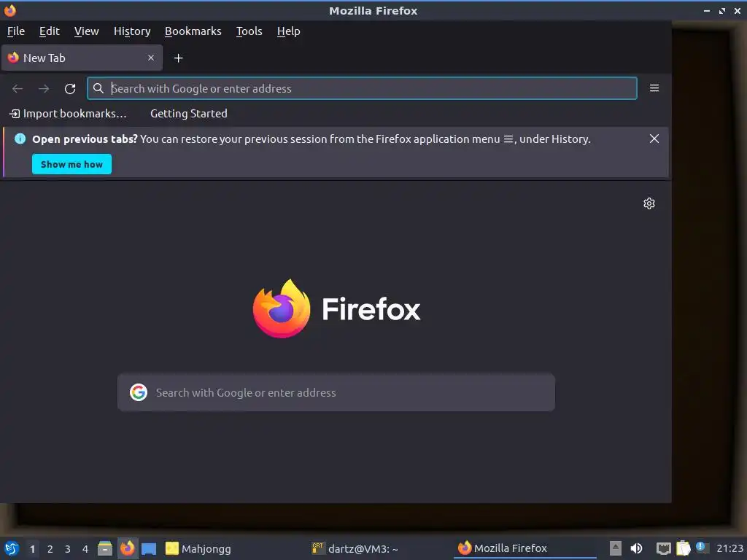Minimize the Mozilla Firefox window
Viewport: 747px width, 560px height.
pos(707,10)
